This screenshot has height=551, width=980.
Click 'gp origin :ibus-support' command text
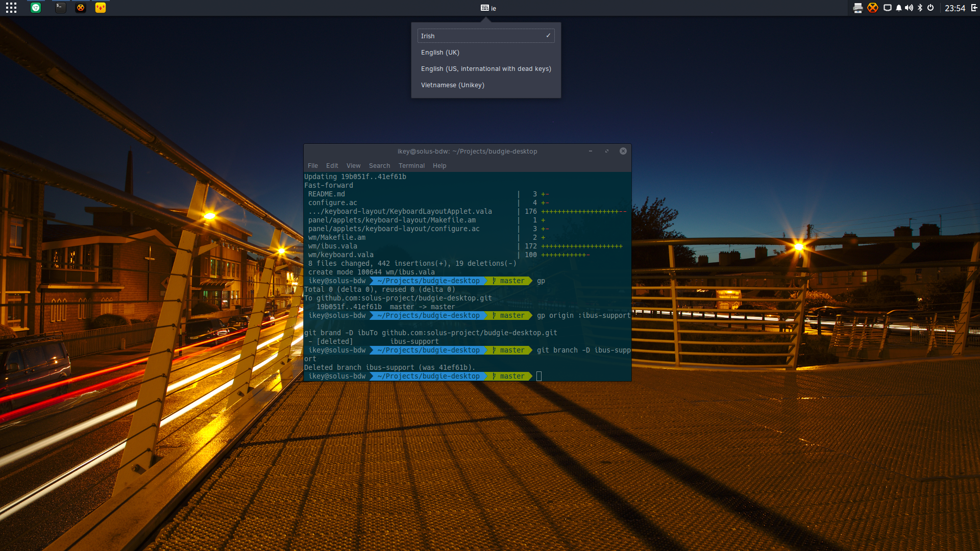coord(584,316)
